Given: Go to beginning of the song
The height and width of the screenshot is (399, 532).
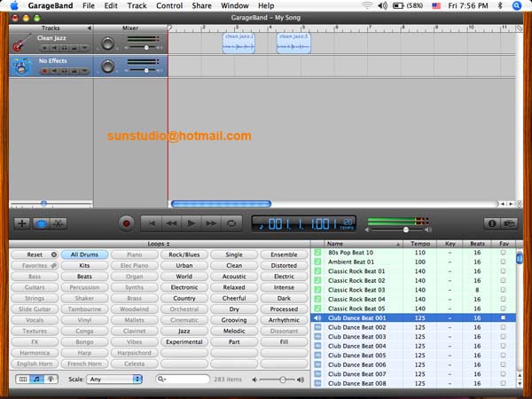Looking at the screenshot, I should [x=152, y=223].
